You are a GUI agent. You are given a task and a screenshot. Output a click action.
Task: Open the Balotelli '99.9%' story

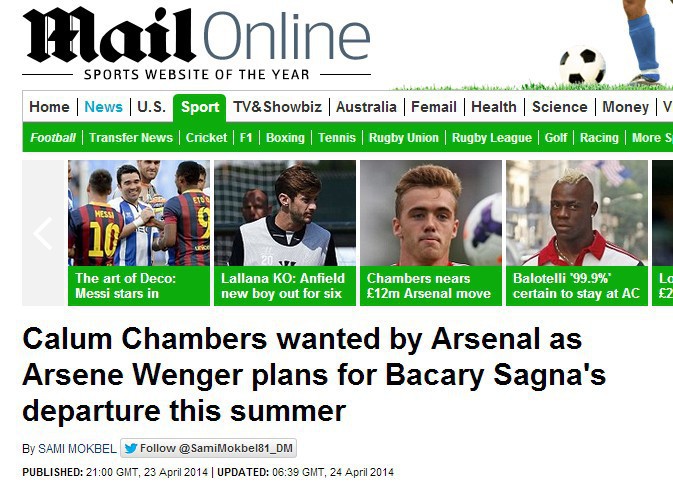coord(576,232)
